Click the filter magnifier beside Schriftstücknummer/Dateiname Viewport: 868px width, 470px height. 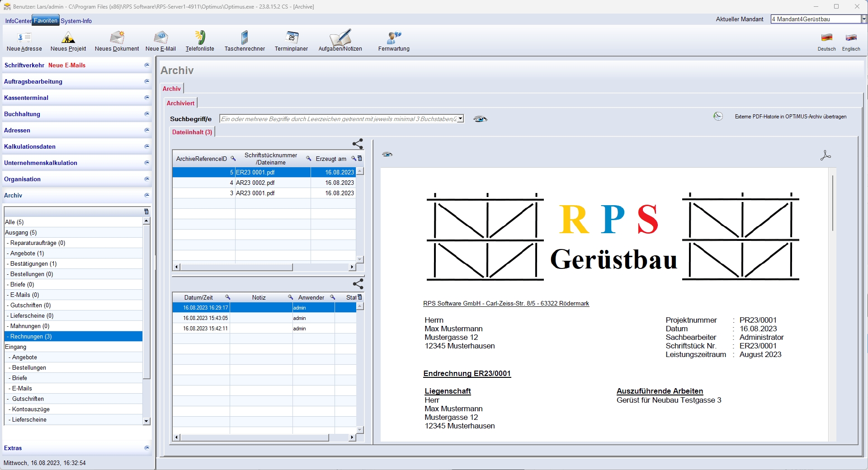(x=309, y=159)
